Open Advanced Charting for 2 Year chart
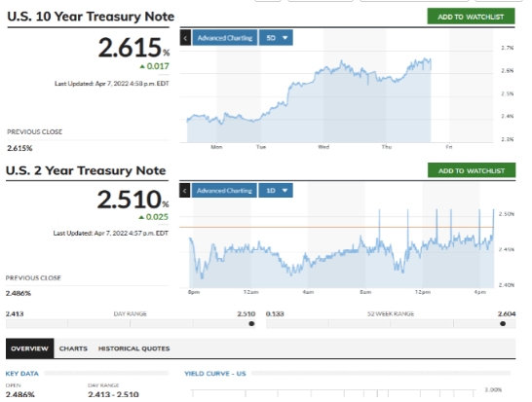Screen dimensions: 532x402 coord(224,191)
